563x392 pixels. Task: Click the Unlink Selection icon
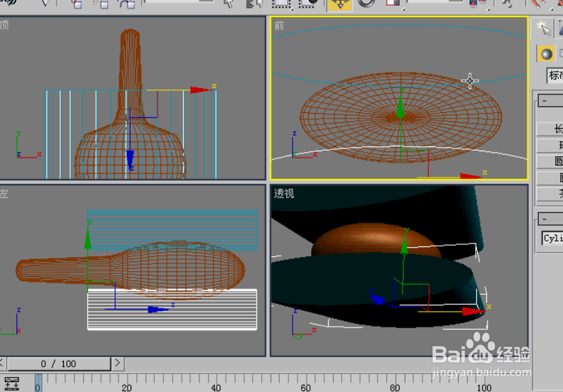tap(102, 4)
